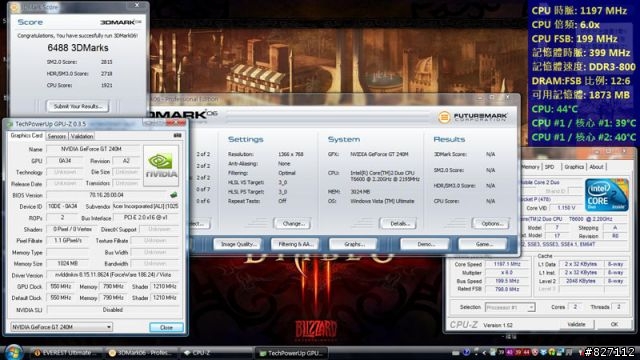Click the Device ID field in GPU-Z
The image size is (640, 360).
click(63, 207)
